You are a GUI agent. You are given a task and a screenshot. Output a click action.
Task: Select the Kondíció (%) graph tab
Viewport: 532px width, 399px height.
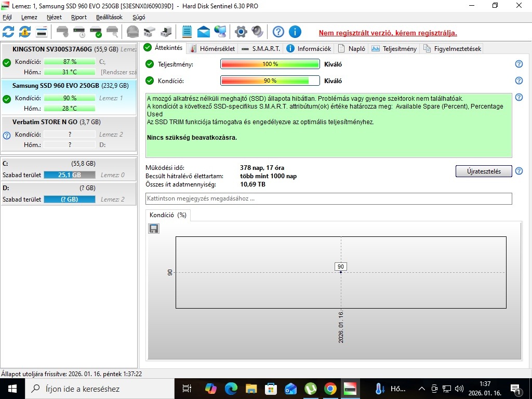click(168, 215)
